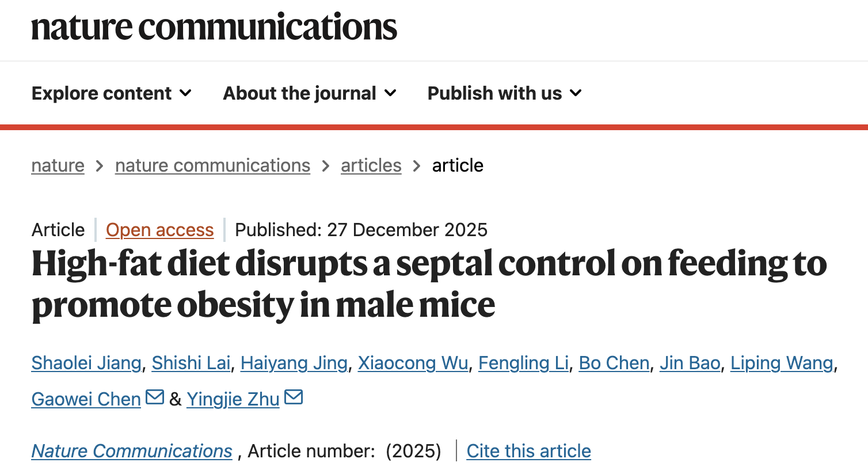Viewport: 868px width, 470px height.
Task: Click the email icon next to Yingjie Zhu
Action: pyautogui.click(x=294, y=397)
